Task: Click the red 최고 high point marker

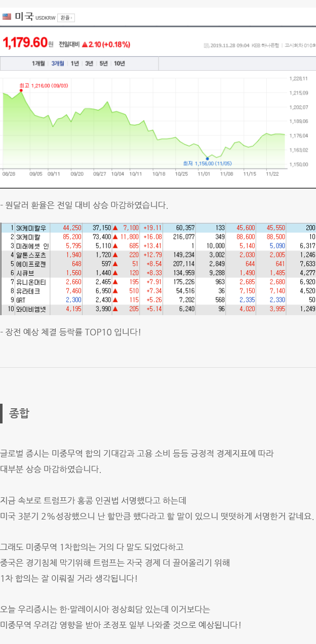Action: coord(21,91)
